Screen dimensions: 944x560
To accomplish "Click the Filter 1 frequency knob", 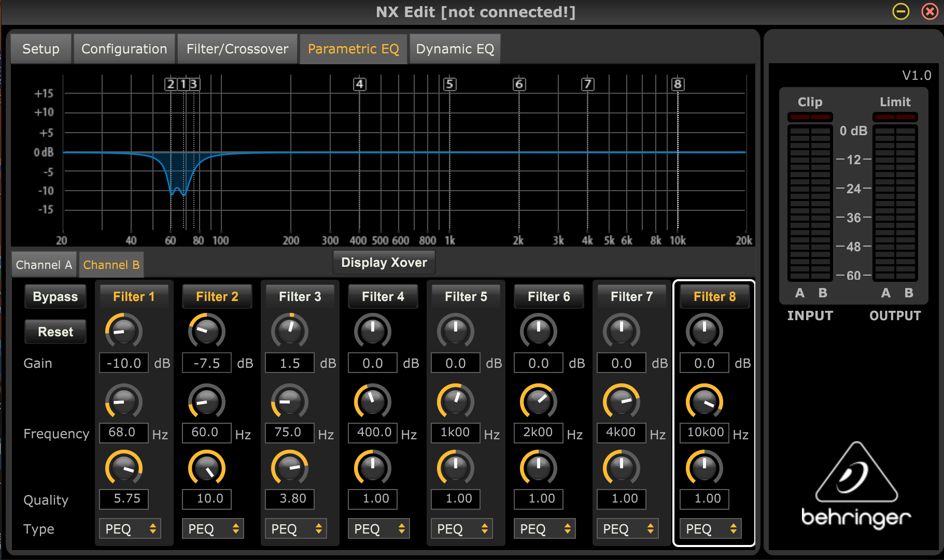I will pyautogui.click(x=124, y=401).
